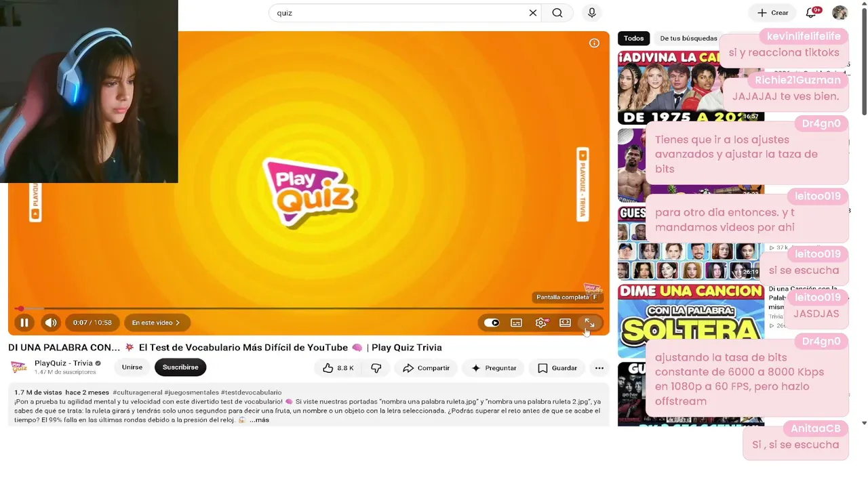This screenshot has width=868, height=488.
Task: Like the video with thumbs-up 8.8 K
Action: [338, 368]
